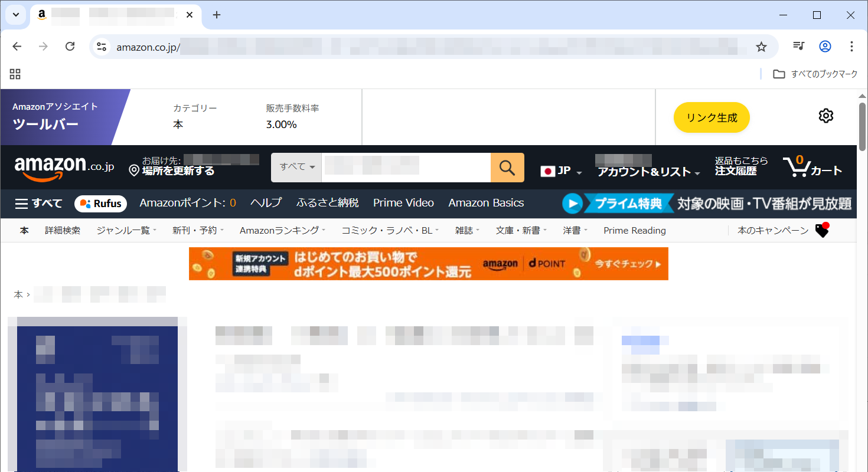868x472 pixels.
Task: Open the Rufus assistant
Action: tap(101, 204)
